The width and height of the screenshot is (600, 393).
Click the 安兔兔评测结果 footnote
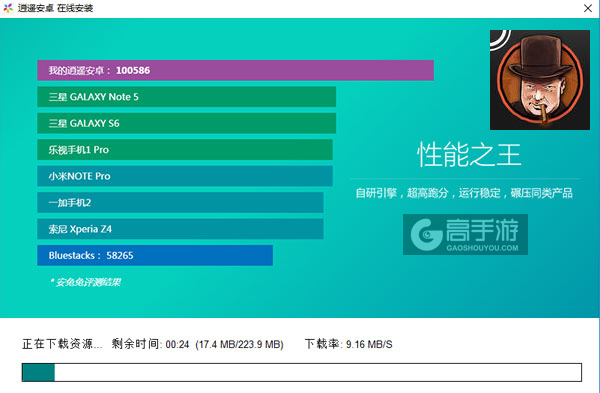coord(85,282)
